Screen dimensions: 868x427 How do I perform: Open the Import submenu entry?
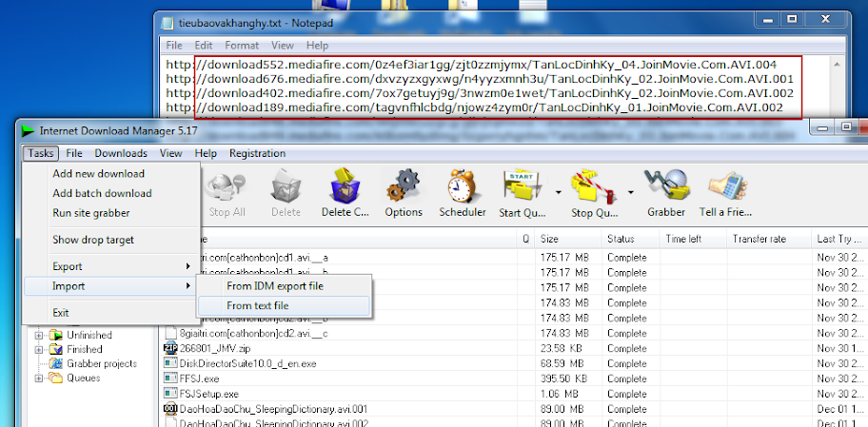point(110,286)
